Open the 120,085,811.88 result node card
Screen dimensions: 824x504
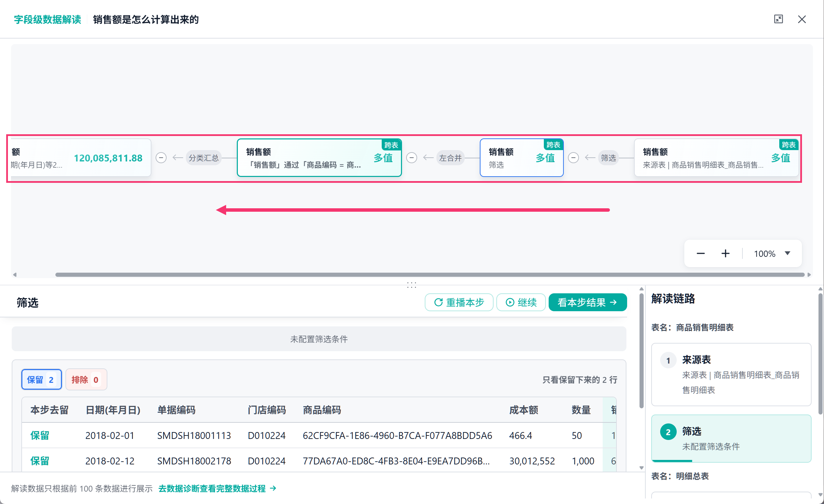coord(81,158)
